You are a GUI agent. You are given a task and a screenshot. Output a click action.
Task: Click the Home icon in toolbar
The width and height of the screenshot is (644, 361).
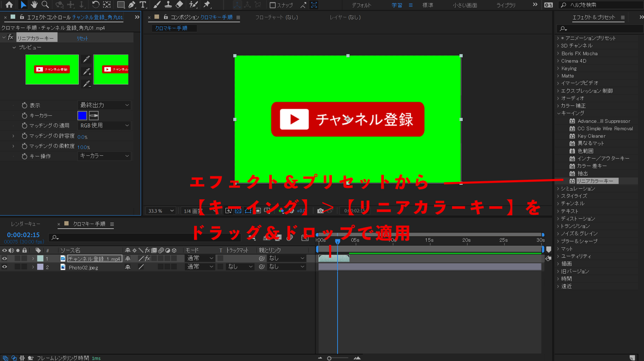point(9,5)
